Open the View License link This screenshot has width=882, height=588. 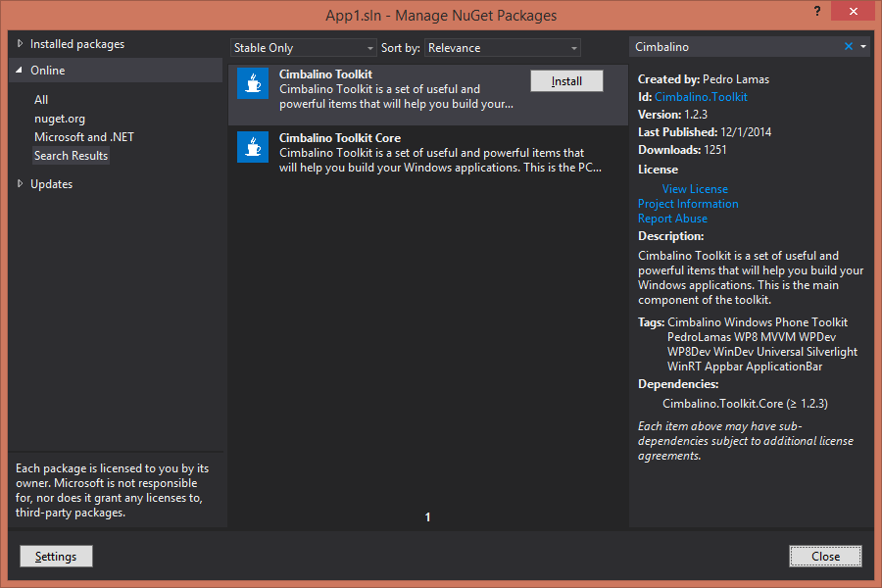[695, 189]
